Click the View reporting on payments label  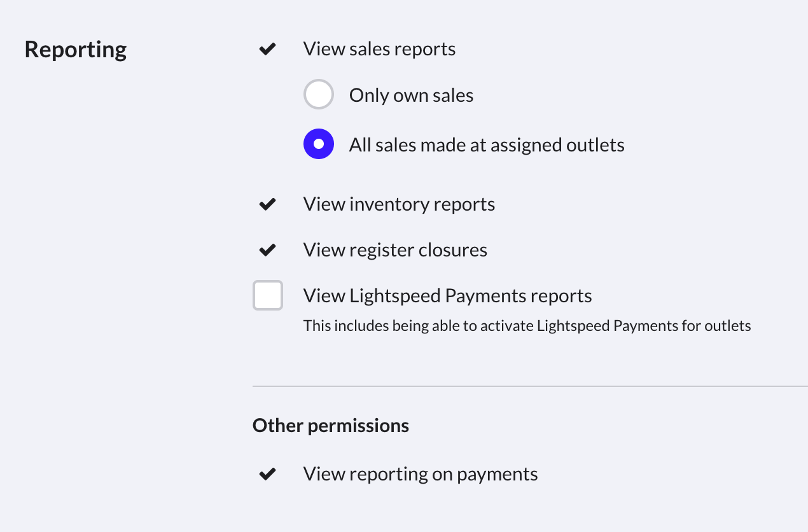421,474
